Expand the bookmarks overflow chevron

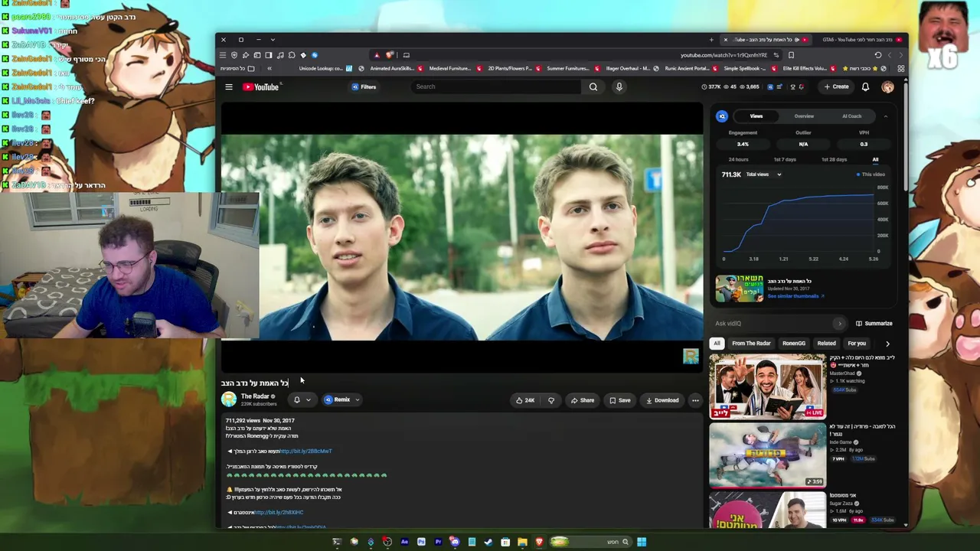[269, 69]
